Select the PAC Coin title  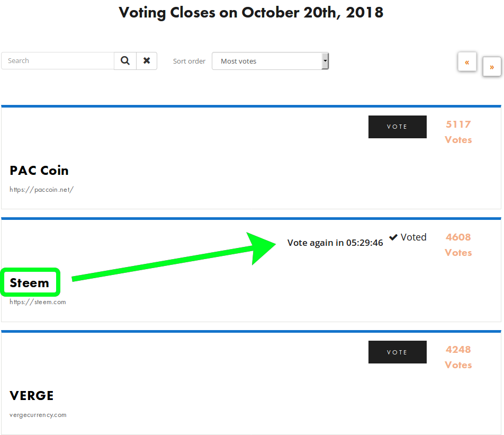point(39,171)
